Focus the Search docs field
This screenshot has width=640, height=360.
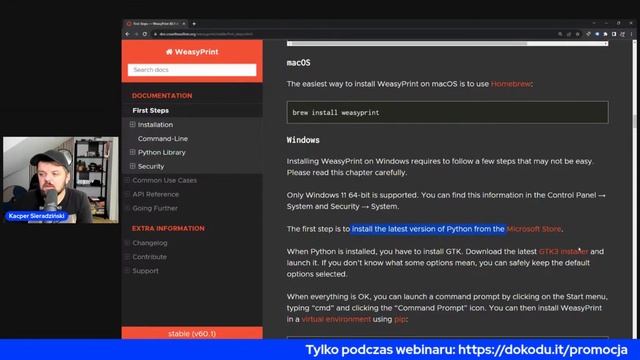(x=192, y=70)
